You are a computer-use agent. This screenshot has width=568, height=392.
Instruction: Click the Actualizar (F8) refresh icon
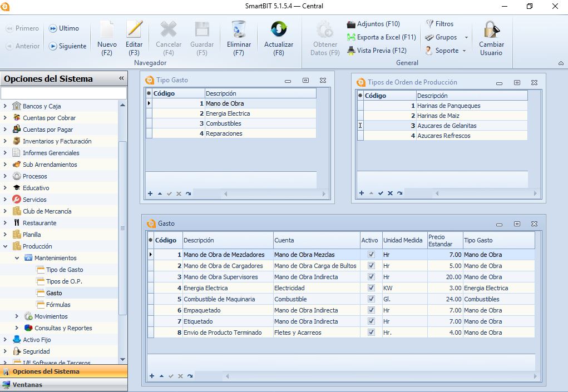click(279, 29)
